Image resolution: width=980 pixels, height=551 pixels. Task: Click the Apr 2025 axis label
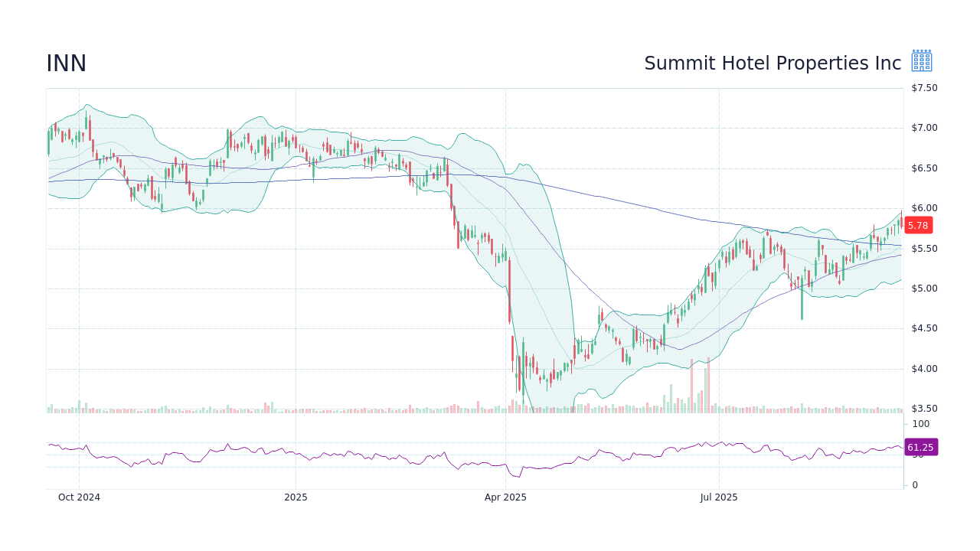[x=505, y=497]
